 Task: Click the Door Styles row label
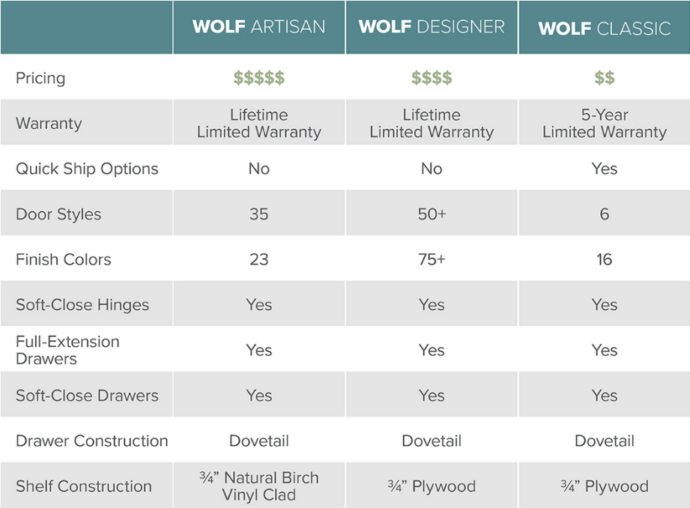(58, 214)
